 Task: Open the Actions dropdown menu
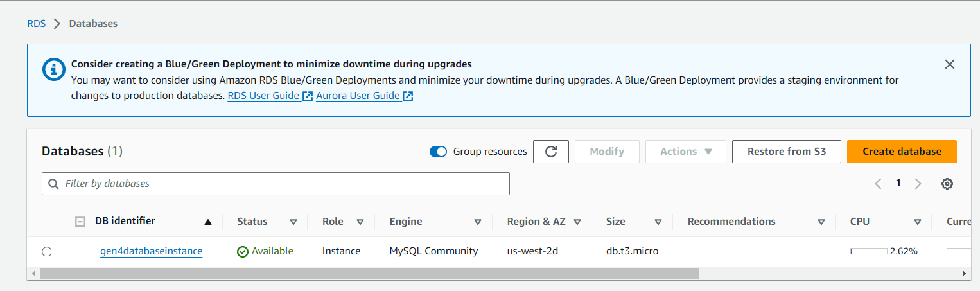click(686, 152)
